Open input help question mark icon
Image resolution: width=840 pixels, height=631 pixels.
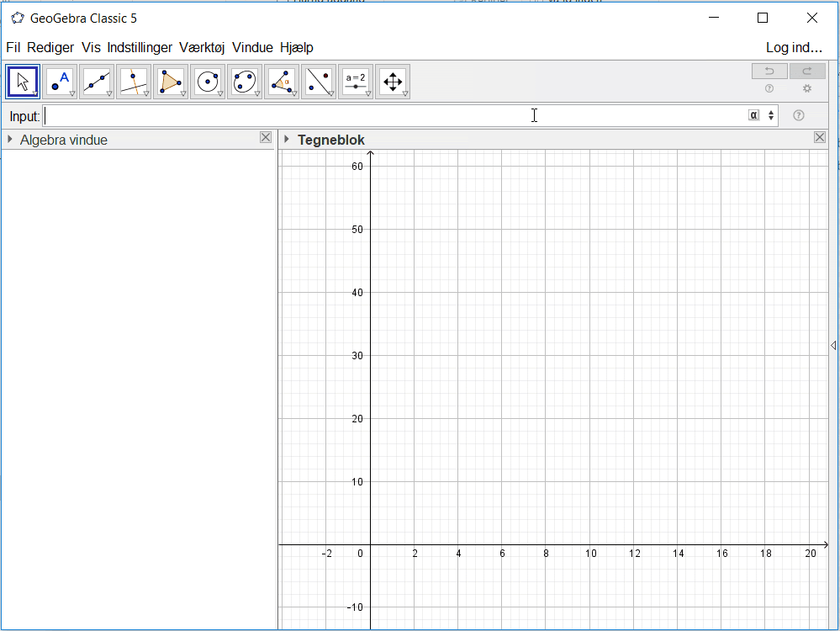(x=798, y=115)
